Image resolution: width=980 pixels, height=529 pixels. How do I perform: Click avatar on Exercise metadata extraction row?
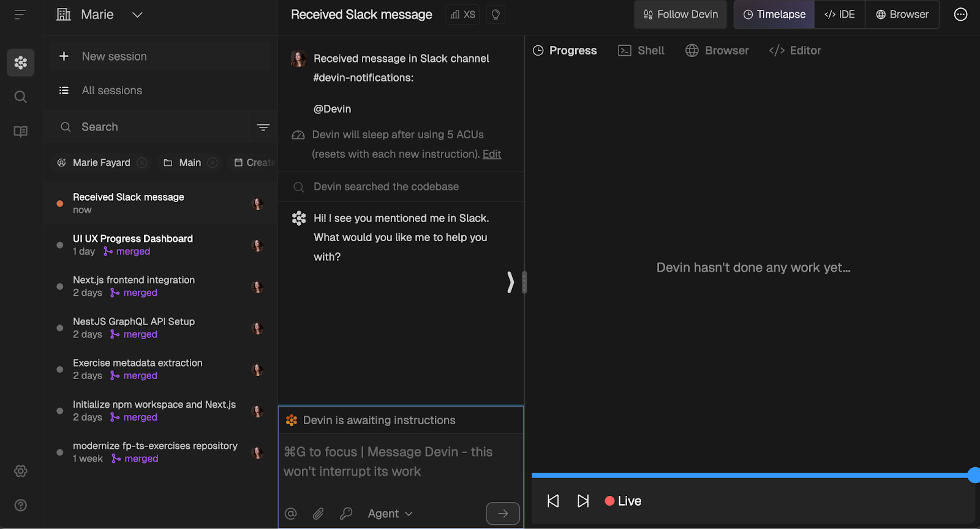click(x=258, y=369)
